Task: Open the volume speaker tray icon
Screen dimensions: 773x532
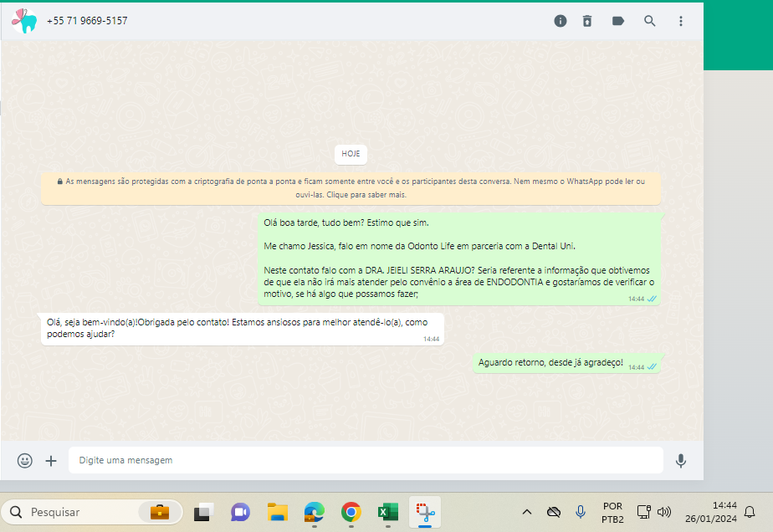Action: click(x=664, y=512)
